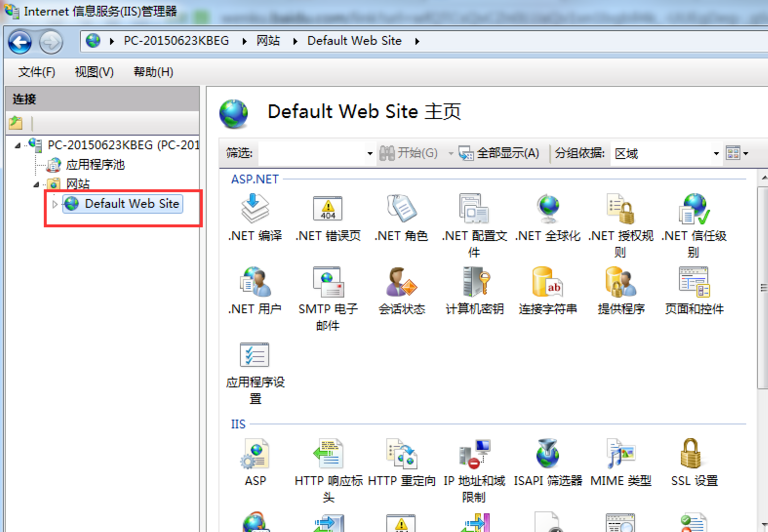768x532 pixels.
Task: Open the 视图(V) menu
Action: pos(94,72)
